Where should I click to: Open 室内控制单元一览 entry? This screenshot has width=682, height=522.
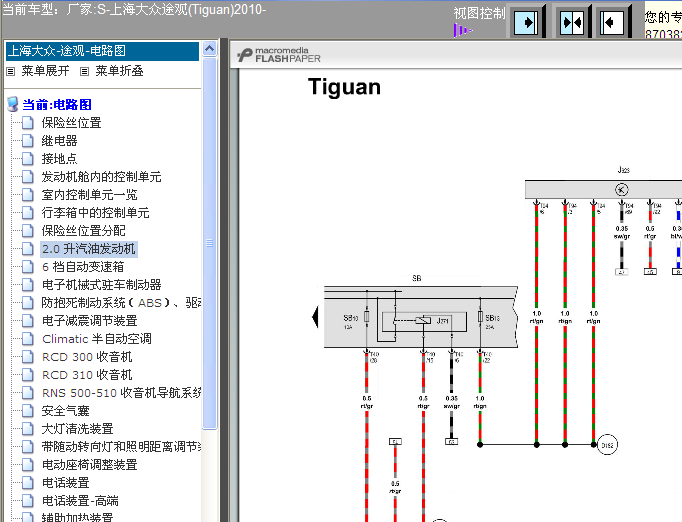pyautogui.click(x=89, y=194)
